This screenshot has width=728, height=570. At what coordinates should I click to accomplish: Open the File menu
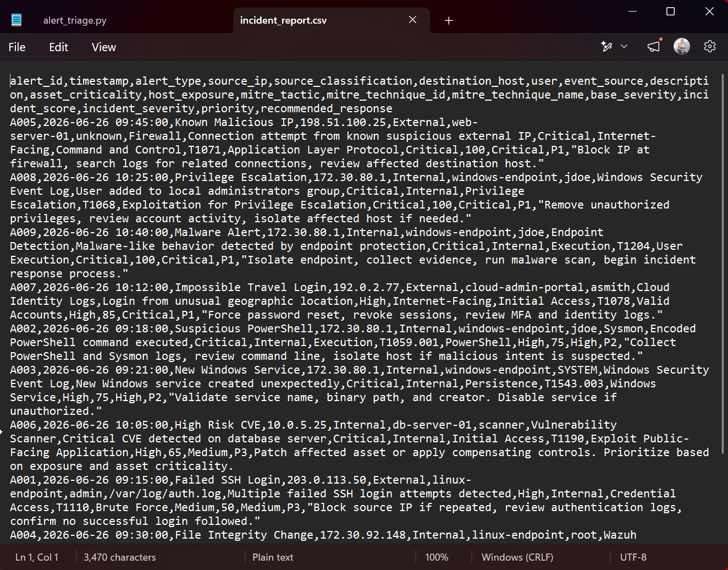pos(17,47)
